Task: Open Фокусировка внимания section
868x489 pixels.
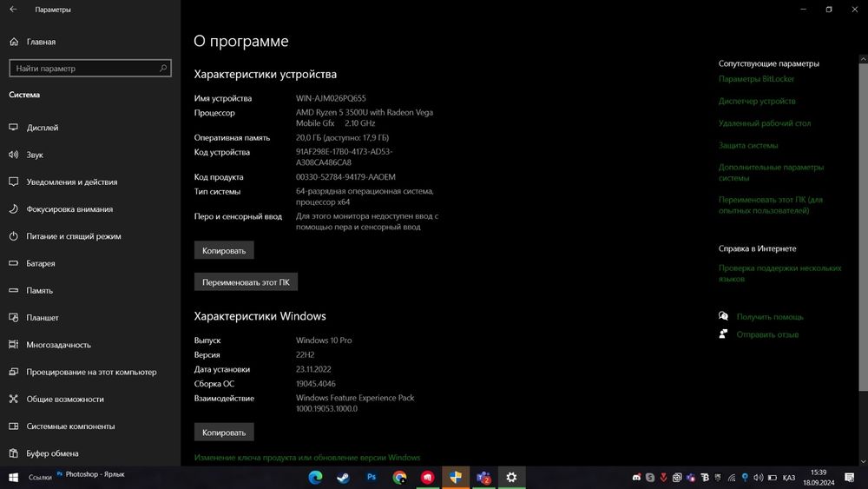Action: click(x=62, y=208)
